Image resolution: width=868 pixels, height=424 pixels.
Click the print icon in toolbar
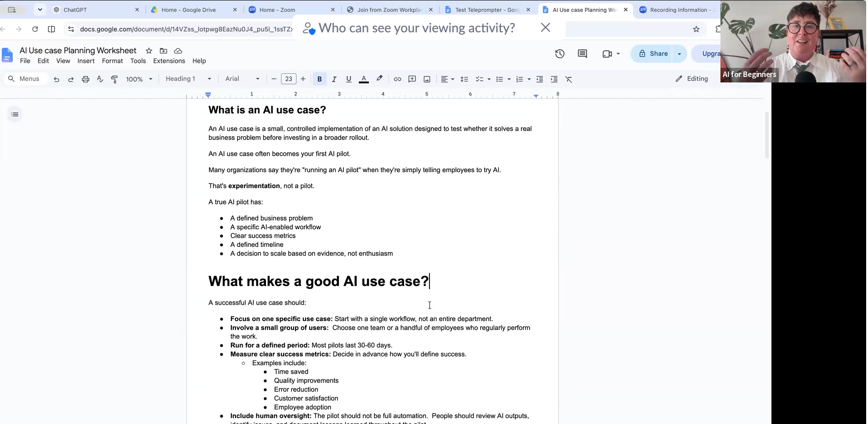(85, 79)
